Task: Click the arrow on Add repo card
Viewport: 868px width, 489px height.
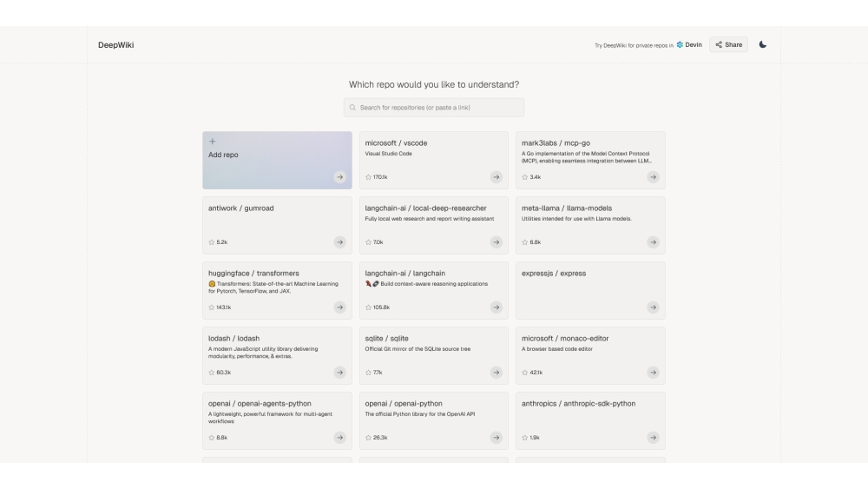Action: [x=339, y=177]
